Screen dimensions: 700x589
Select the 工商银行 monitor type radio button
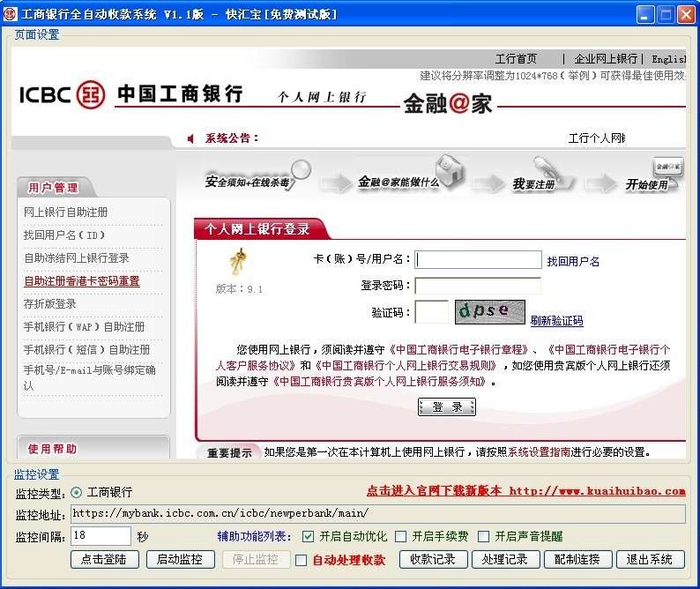pos(77,493)
